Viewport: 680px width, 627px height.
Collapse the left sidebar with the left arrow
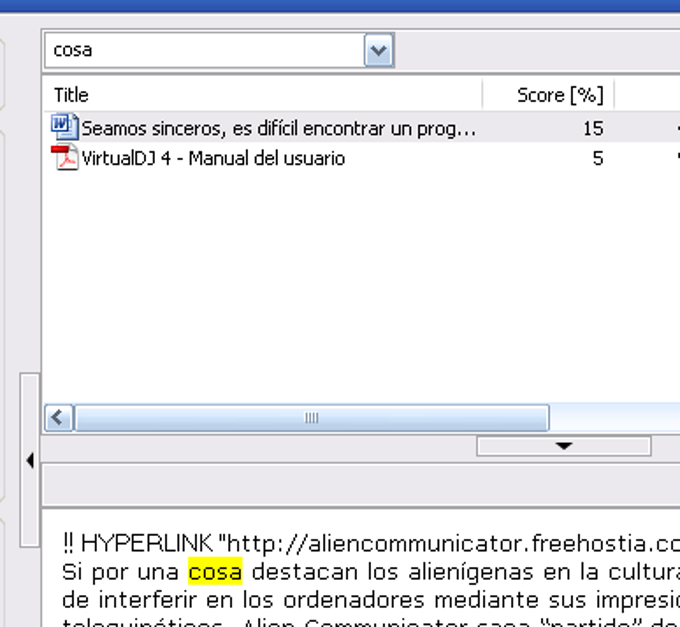click(x=30, y=460)
